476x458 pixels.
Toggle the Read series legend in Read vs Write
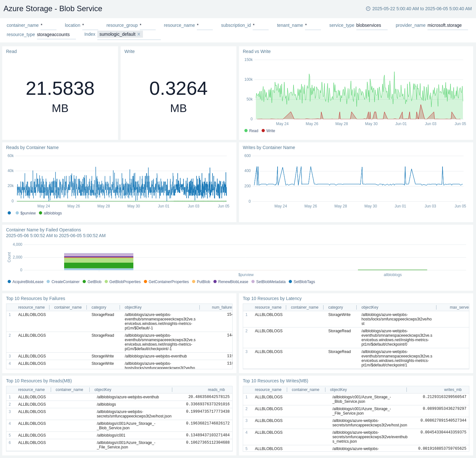tap(251, 131)
